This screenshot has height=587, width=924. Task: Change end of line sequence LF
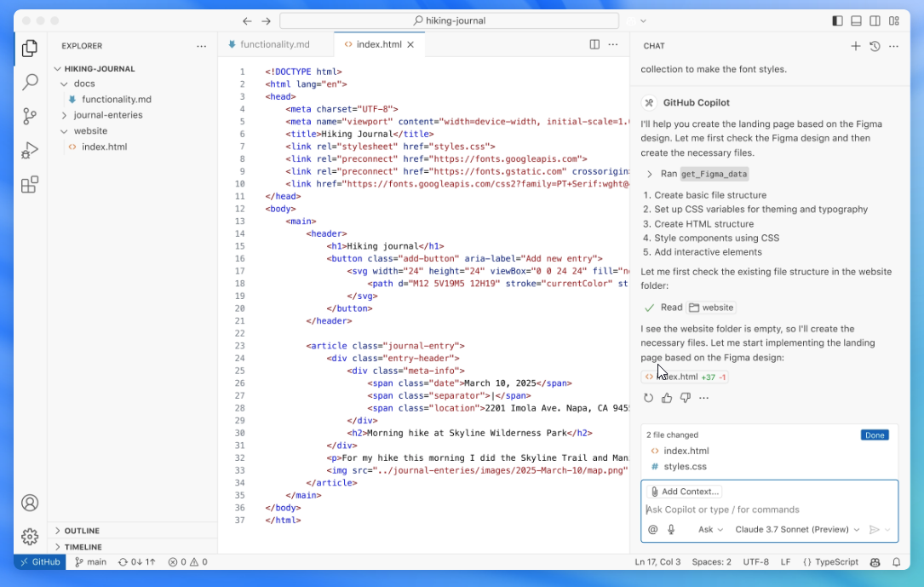[x=785, y=562]
